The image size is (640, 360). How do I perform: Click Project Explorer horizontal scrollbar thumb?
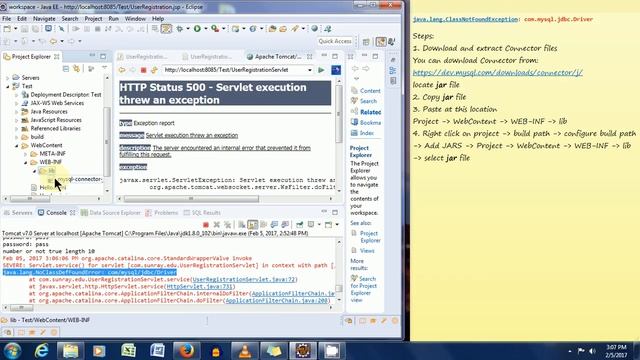pos(30,199)
